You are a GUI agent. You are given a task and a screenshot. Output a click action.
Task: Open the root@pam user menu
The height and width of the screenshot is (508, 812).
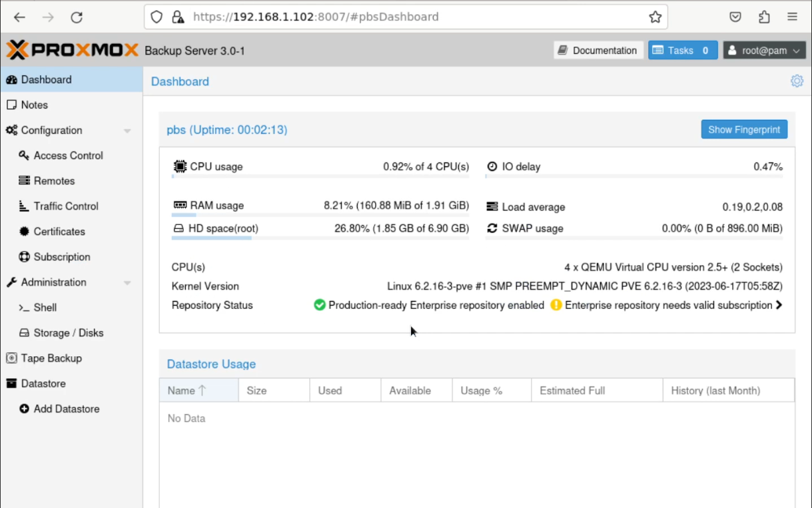[764, 50]
